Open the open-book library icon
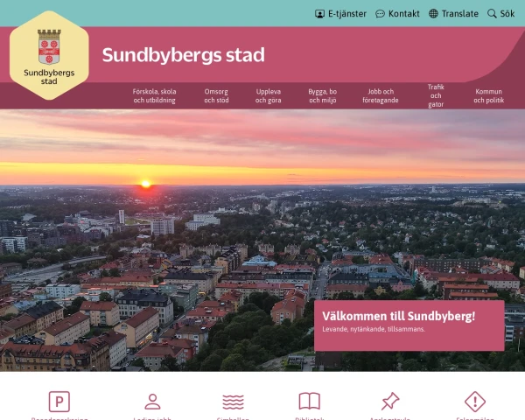525x420 pixels. tap(310, 402)
